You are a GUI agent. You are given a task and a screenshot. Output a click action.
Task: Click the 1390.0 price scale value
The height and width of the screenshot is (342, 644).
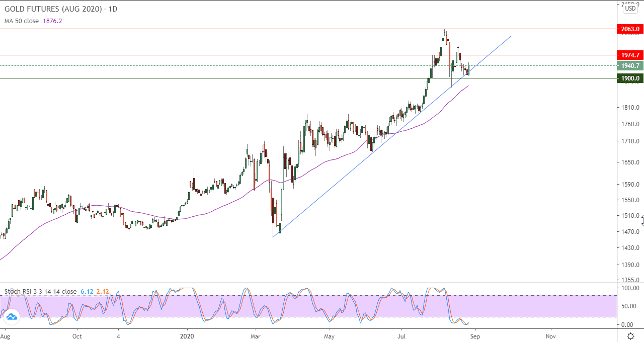(x=630, y=265)
